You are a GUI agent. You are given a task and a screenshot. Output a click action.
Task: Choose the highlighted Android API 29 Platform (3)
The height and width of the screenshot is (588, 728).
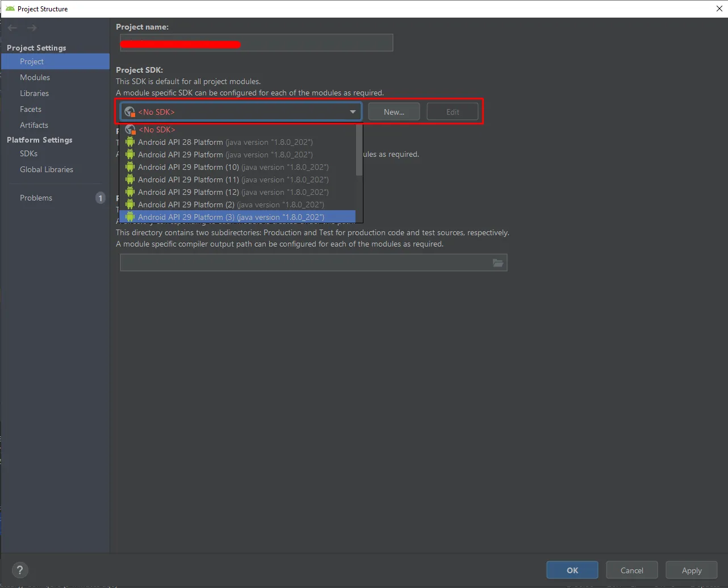[x=237, y=217]
